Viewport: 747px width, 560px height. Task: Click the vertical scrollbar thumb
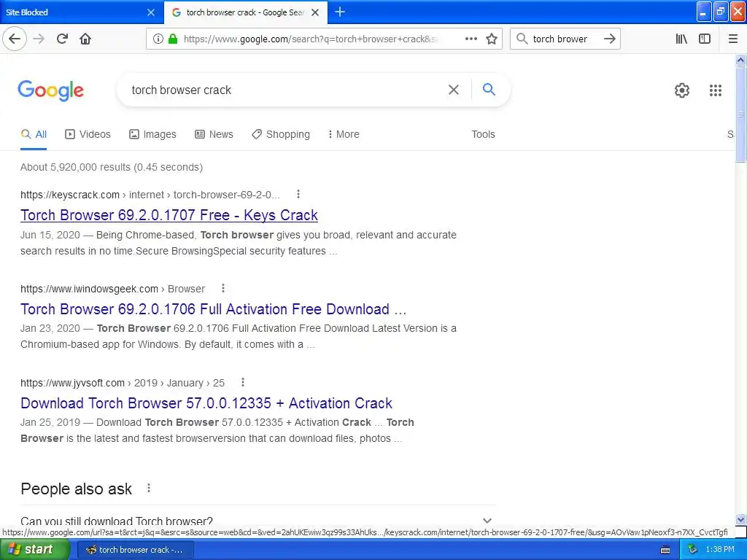coord(740,114)
